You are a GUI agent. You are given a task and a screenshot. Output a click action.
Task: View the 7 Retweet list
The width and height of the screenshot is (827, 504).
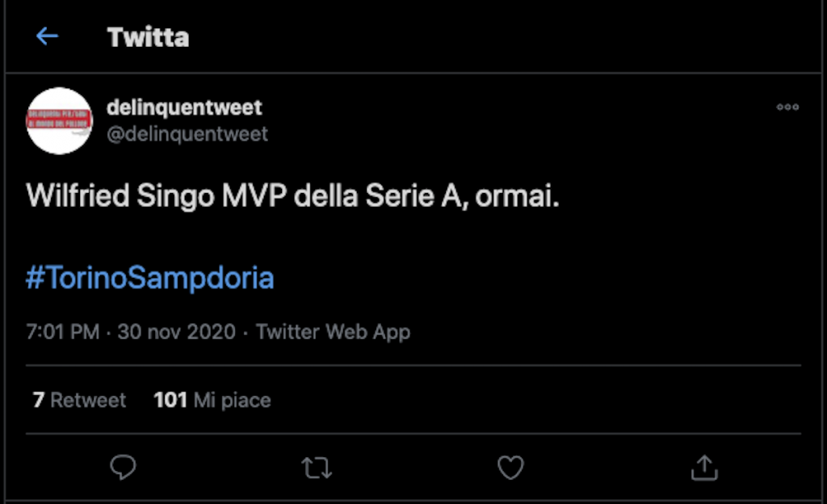coord(79,400)
